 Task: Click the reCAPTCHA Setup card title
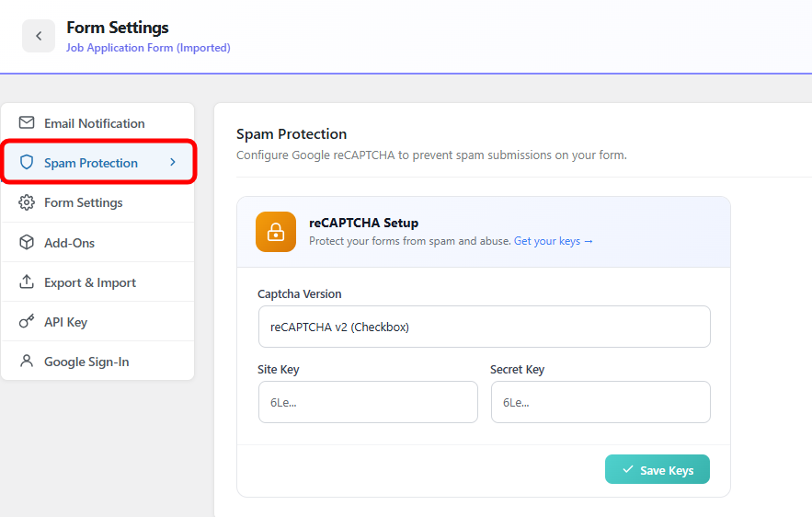(363, 223)
